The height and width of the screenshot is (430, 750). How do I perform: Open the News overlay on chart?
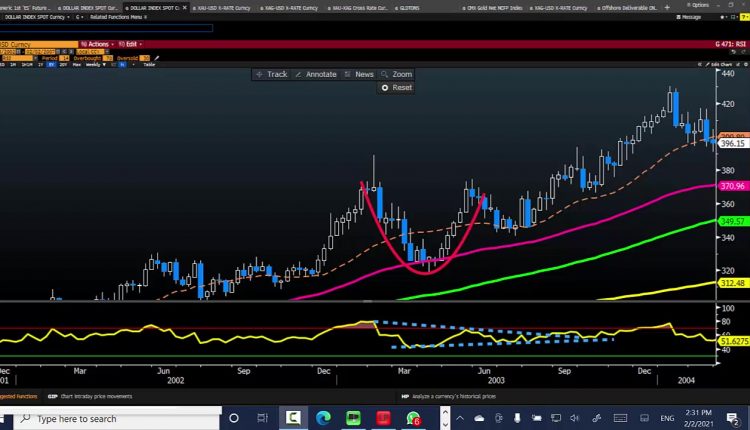pyautogui.click(x=358, y=74)
